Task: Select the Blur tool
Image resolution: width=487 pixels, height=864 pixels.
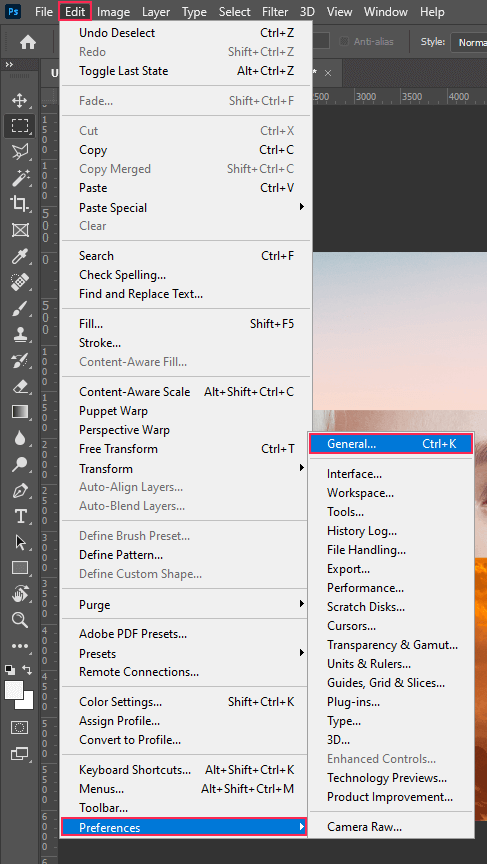Action: pyautogui.click(x=20, y=439)
